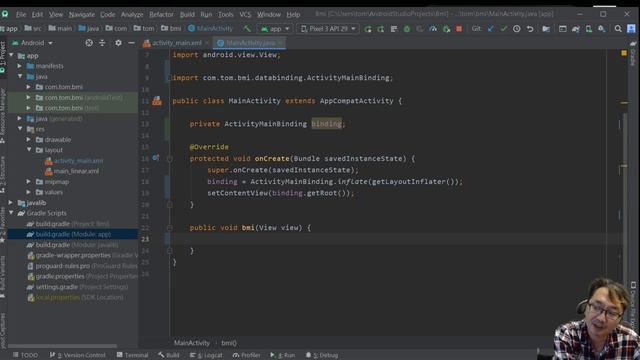Click the Scroll from Source target icon
Image resolution: width=640 pixels, height=360 pixels.
click(89, 42)
